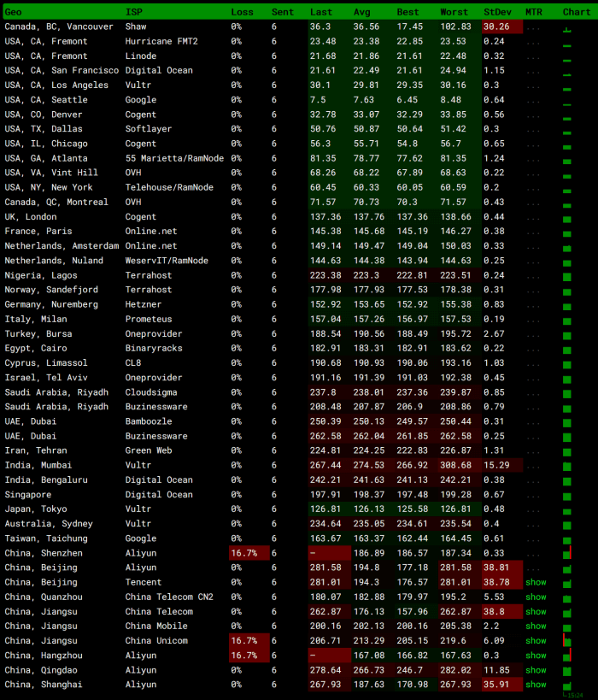The height and width of the screenshot is (700, 598).
Task: Open 'show' link for Jiangsu China Unicom row
Action: click(x=536, y=641)
